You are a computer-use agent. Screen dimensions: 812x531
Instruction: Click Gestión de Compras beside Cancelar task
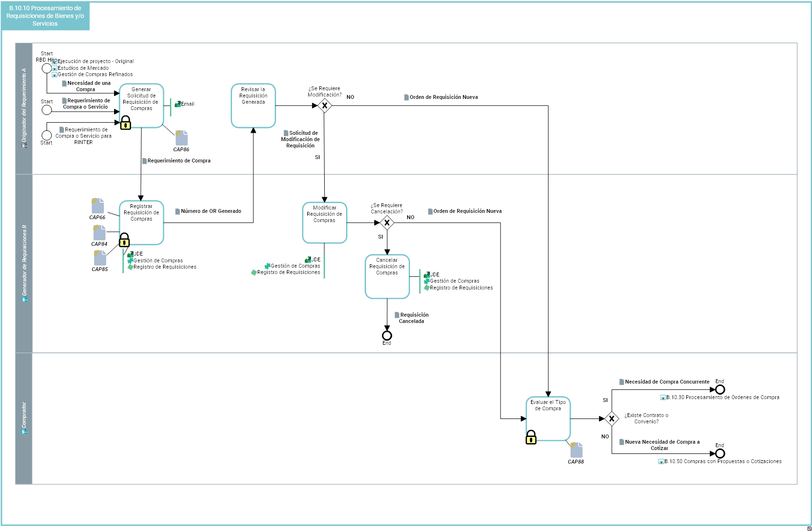point(455,281)
